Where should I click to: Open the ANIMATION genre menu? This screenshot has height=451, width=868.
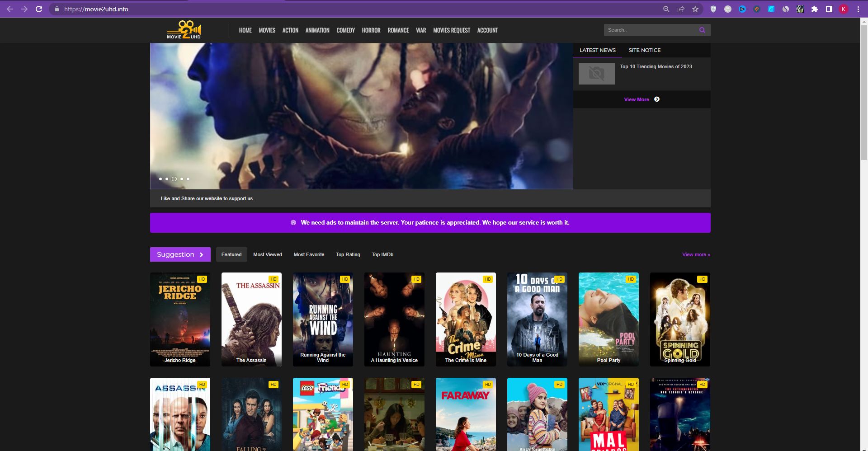[317, 30]
